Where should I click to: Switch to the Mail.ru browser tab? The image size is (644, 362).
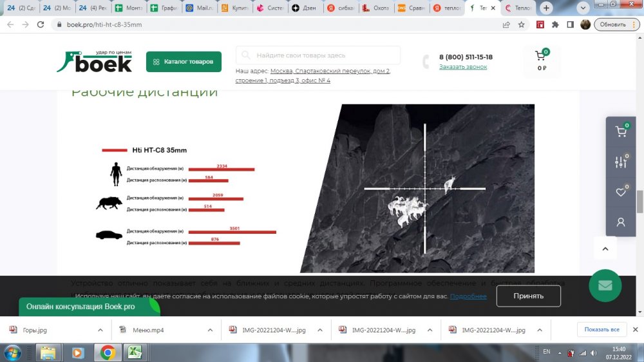[x=198, y=8]
